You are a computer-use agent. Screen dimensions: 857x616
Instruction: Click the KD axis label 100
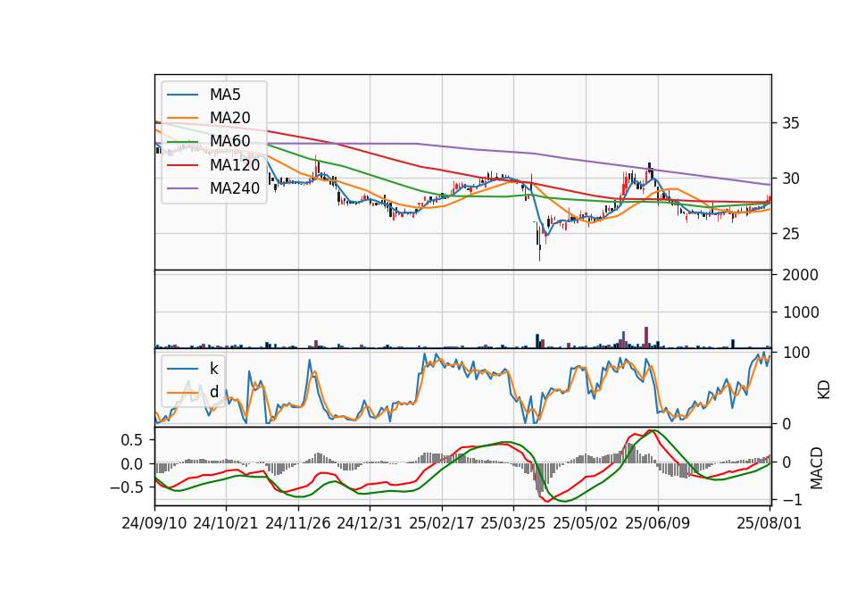[x=796, y=353]
